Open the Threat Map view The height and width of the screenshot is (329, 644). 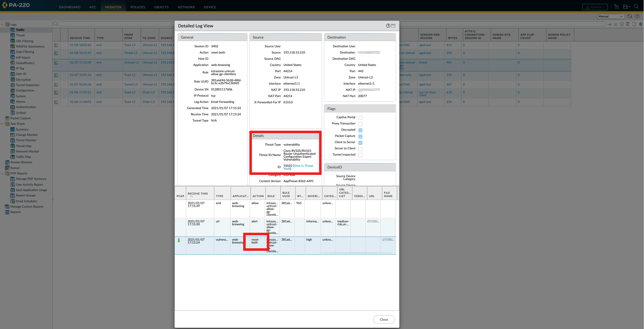tap(23, 146)
